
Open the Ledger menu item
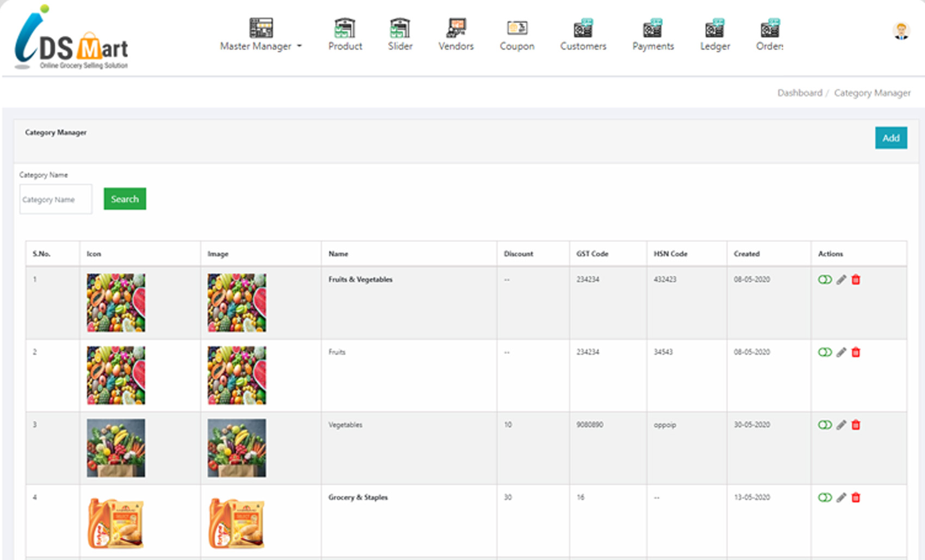[x=715, y=34]
